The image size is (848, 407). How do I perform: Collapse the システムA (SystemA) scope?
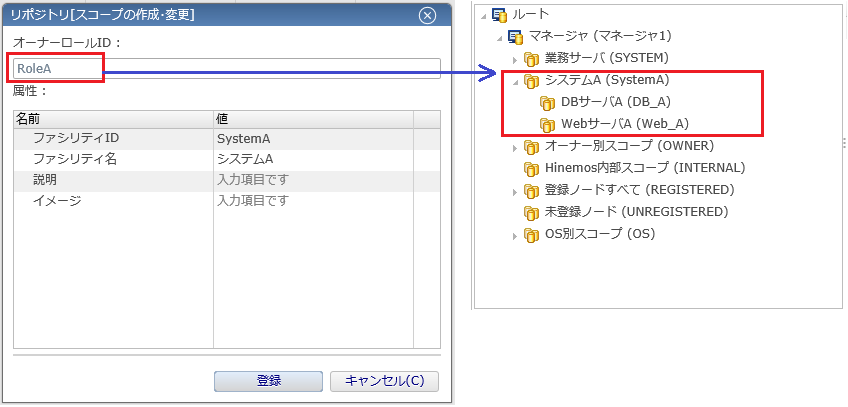(x=515, y=82)
